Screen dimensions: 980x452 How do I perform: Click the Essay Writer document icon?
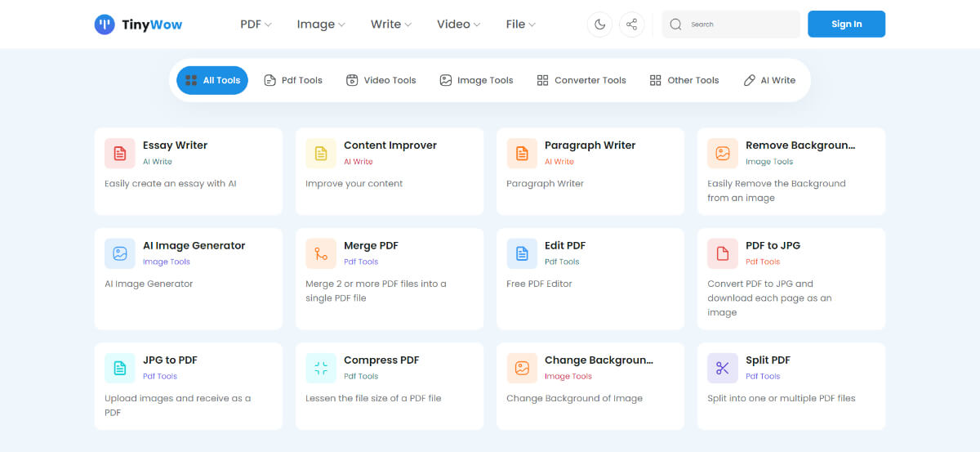click(x=120, y=153)
